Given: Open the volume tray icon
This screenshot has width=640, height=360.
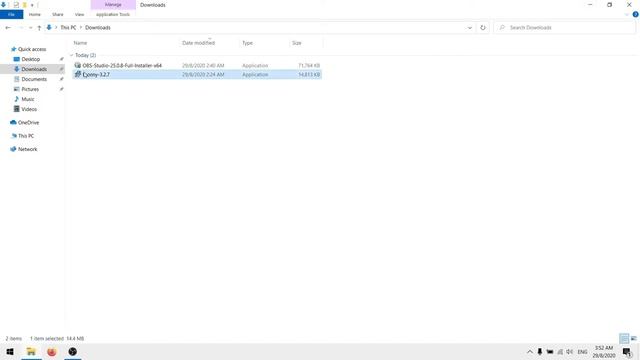Looking at the screenshot, I should 569,352.
